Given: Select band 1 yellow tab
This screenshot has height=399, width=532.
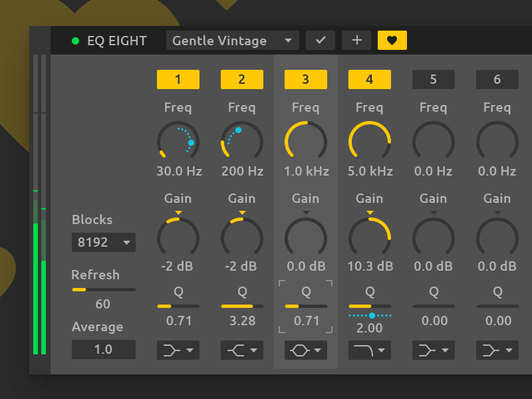Looking at the screenshot, I should point(178,79).
